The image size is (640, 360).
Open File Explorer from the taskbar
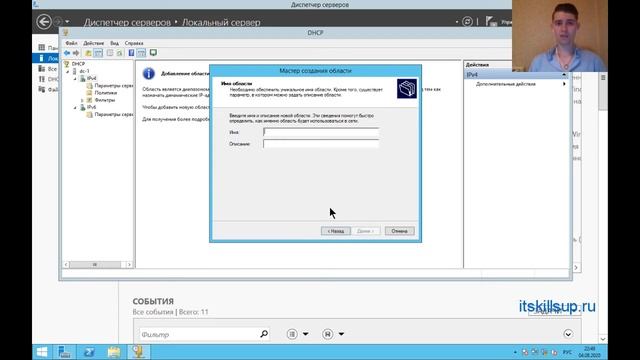click(x=114, y=352)
